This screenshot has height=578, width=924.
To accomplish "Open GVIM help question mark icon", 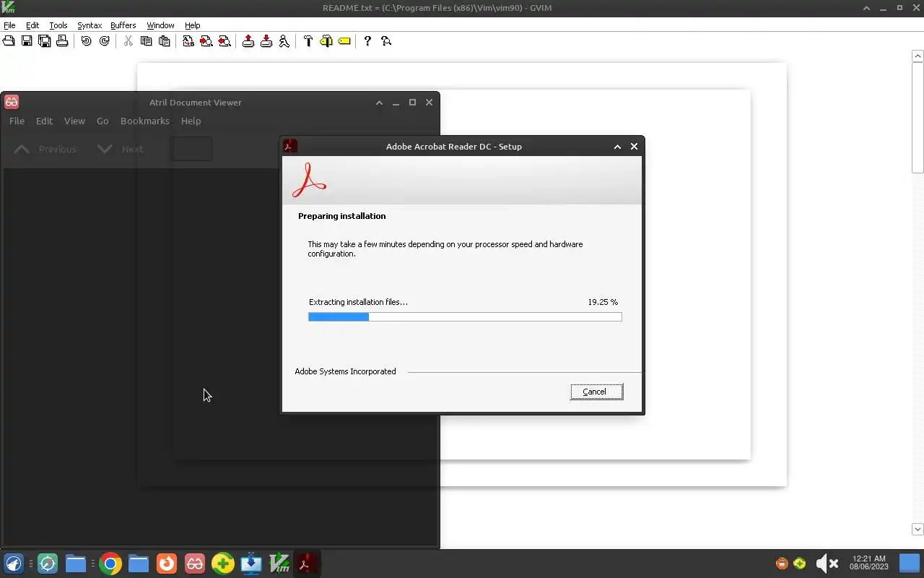I will 367,41.
